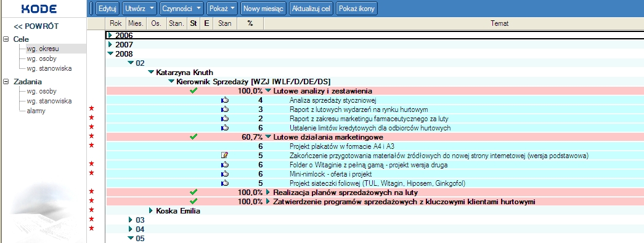The width and height of the screenshot is (644, 243).
Task: Select wg. osoby under Zadania
Action: [x=41, y=92]
